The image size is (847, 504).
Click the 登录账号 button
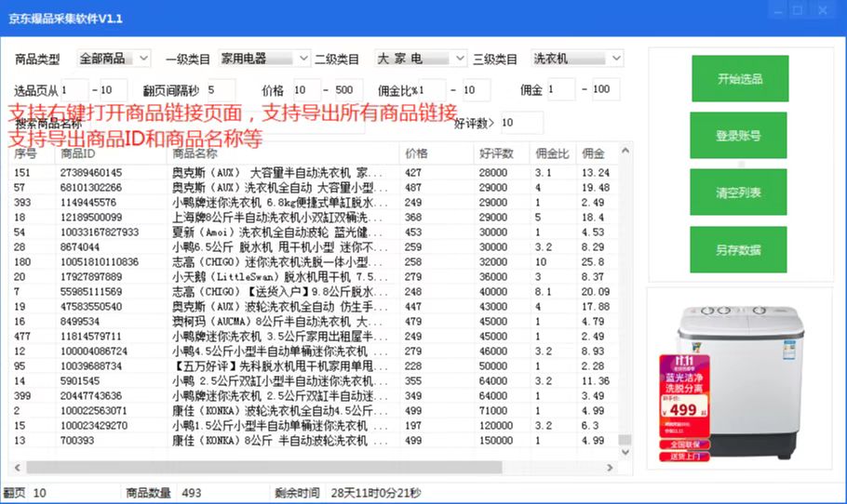(x=738, y=136)
